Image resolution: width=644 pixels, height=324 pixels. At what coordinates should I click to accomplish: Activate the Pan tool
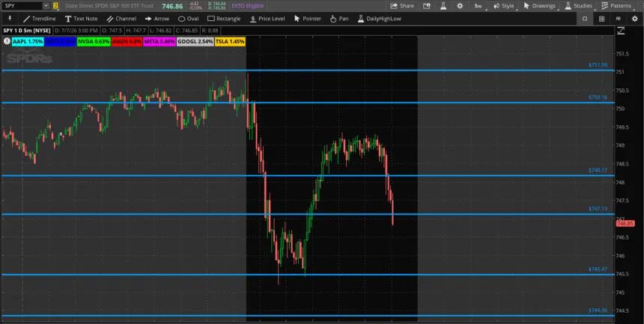339,19
